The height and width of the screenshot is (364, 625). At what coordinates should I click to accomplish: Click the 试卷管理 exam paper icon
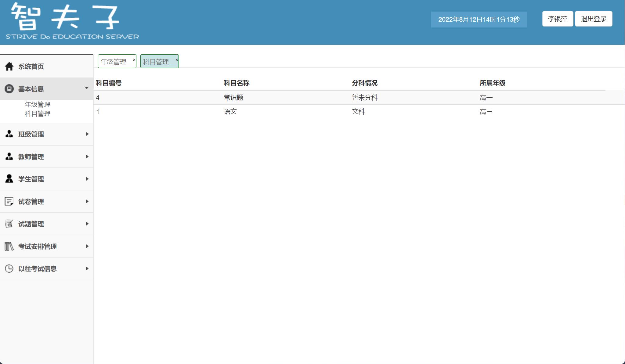pos(9,201)
